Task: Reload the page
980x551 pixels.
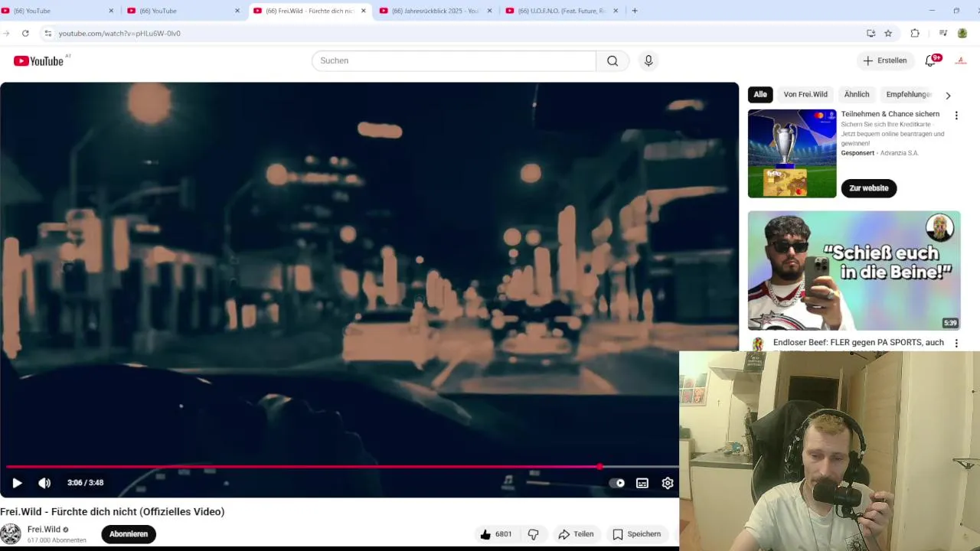Action: pyautogui.click(x=25, y=33)
